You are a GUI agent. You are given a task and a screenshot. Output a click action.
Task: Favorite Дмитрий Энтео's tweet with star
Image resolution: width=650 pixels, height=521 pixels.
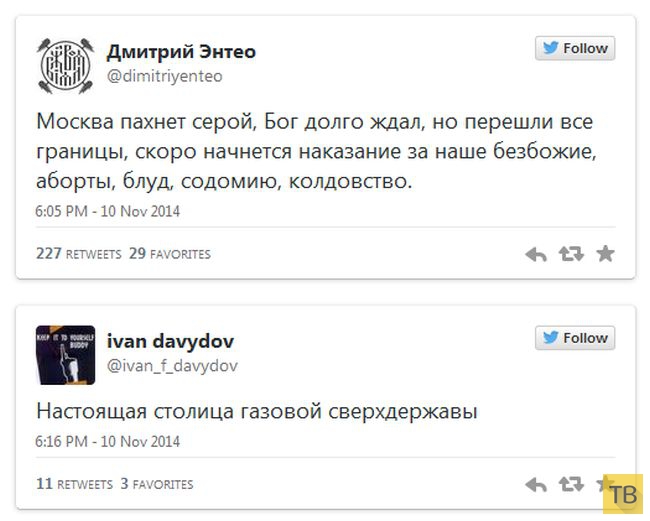tap(604, 254)
